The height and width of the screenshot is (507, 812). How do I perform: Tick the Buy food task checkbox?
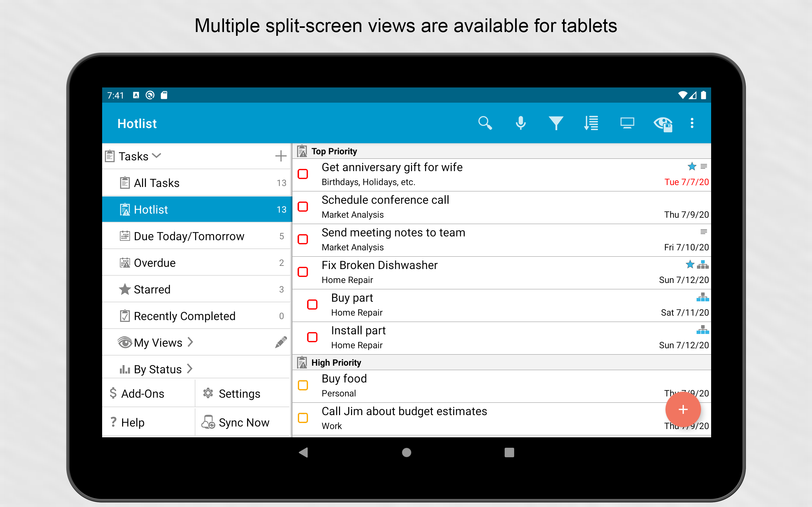pyautogui.click(x=303, y=385)
